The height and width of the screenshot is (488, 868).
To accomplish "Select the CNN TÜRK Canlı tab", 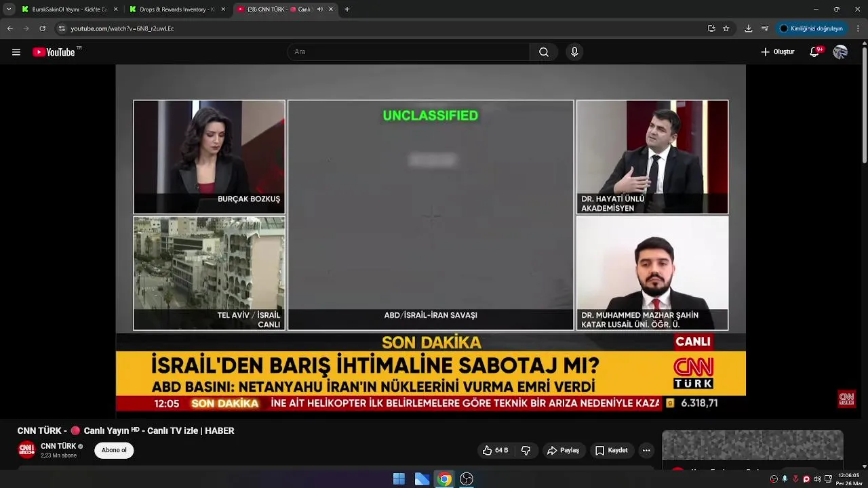I will tap(285, 9).
